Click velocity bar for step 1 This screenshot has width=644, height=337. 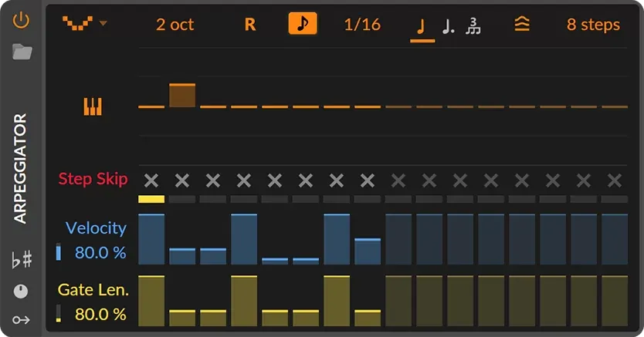151,239
